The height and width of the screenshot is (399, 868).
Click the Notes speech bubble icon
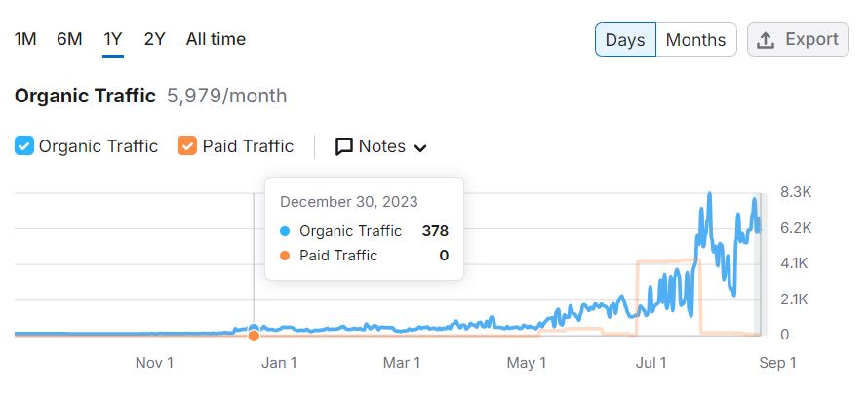(x=343, y=146)
